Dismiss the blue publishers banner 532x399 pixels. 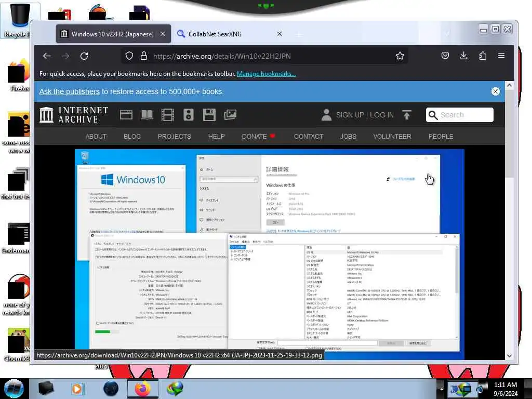point(495,91)
